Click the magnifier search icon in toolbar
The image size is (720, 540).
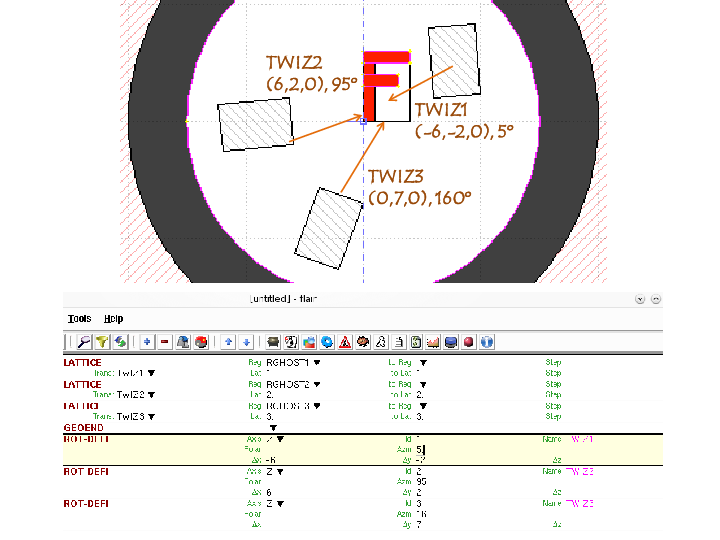point(84,342)
